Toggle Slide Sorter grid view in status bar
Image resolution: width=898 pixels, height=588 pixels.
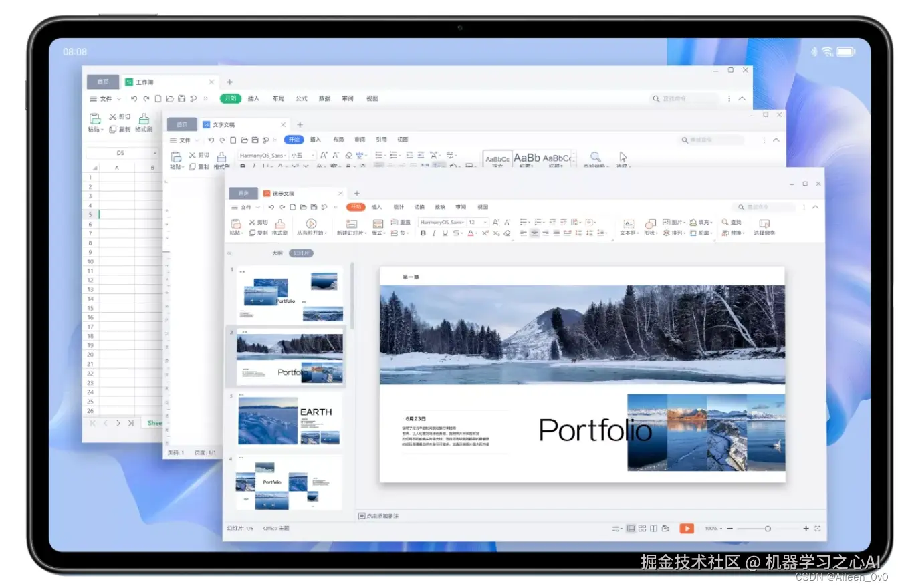pyautogui.click(x=642, y=528)
